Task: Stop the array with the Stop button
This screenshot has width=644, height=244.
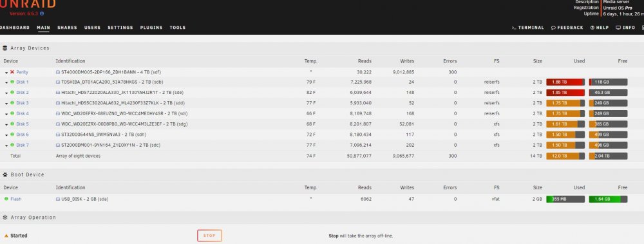Action: point(209,236)
